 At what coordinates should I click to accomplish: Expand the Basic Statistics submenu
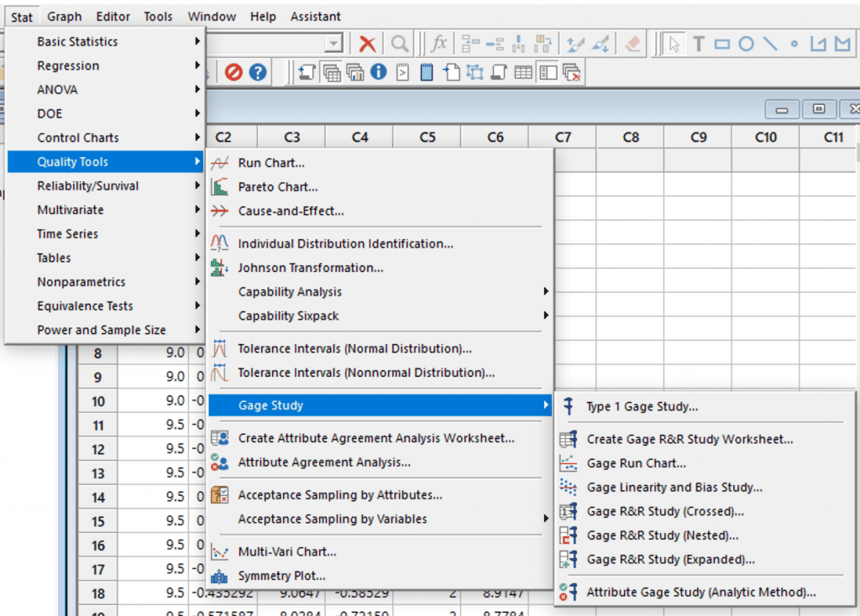(105, 42)
